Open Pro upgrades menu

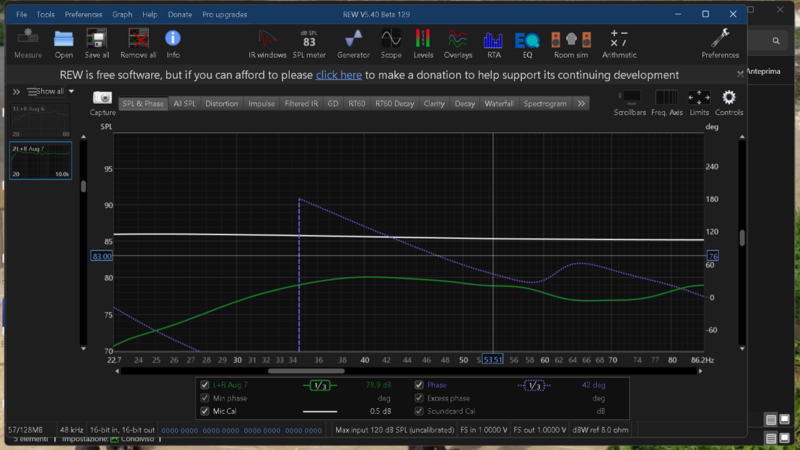tap(224, 14)
